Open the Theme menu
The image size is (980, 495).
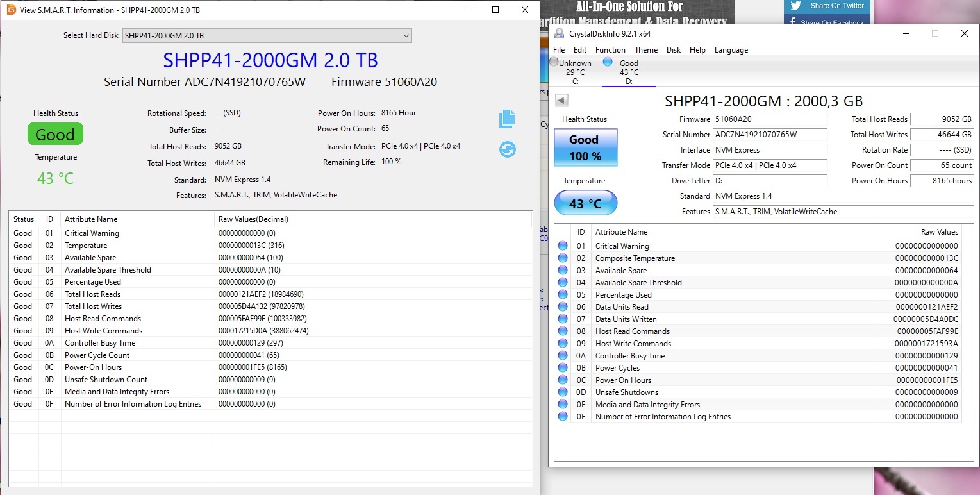tap(646, 50)
